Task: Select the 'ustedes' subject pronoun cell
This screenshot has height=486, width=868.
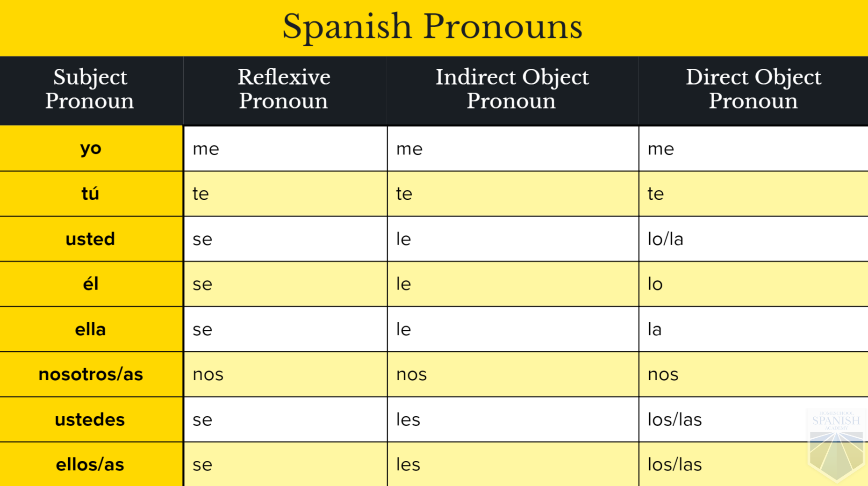Action: [x=90, y=420]
